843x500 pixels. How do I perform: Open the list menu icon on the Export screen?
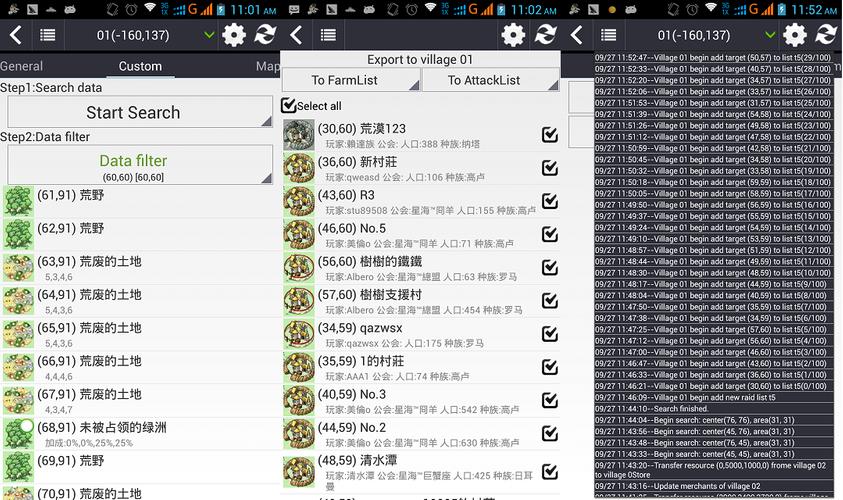pyautogui.click(x=328, y=35)
